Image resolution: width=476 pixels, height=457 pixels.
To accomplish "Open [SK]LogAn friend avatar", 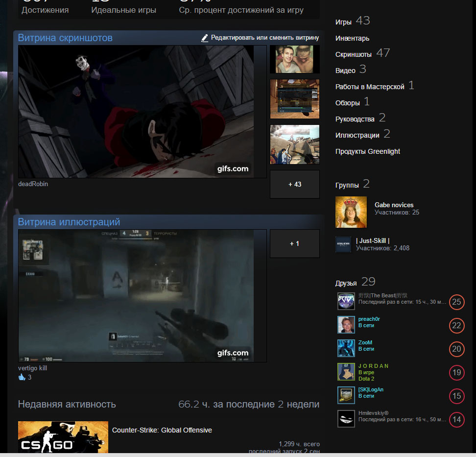I will point(346,395).
